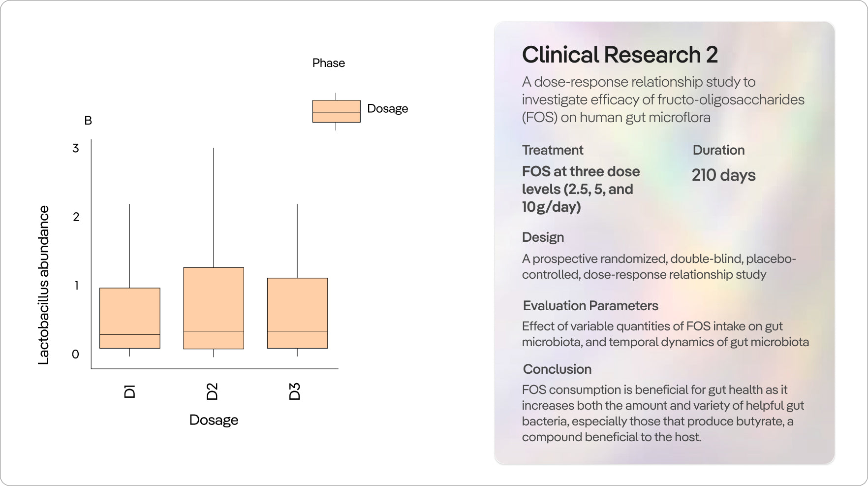Select the D2 x-axis tick label

212,391
